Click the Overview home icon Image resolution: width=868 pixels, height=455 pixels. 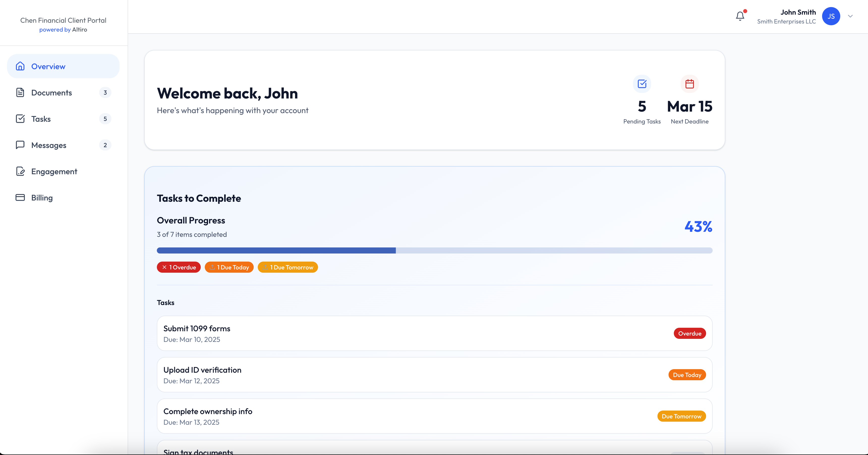tap(20, 66)
